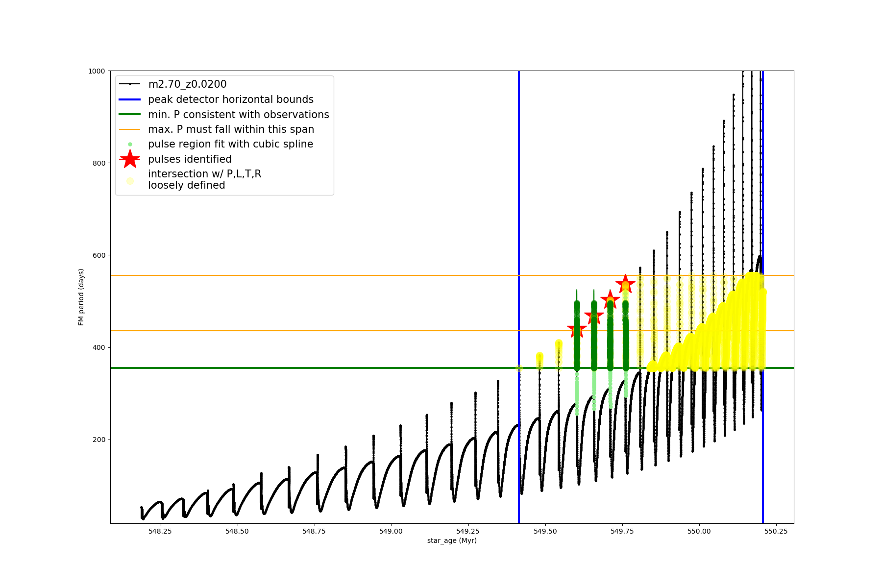Click the 'peak detector horizontal bounds' legend label
The image size is (882, 588).
[x=231, y=99]
